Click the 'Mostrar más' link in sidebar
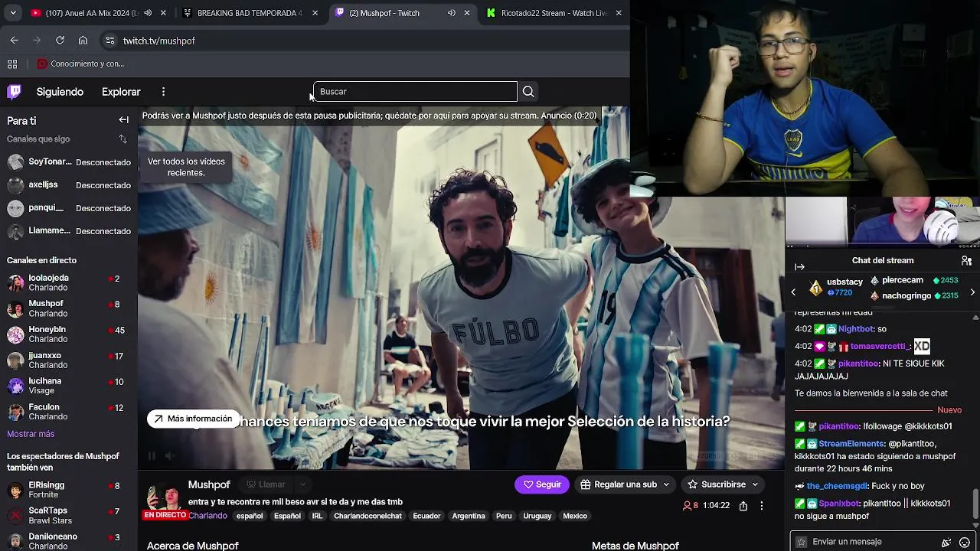 click(31, 434)
